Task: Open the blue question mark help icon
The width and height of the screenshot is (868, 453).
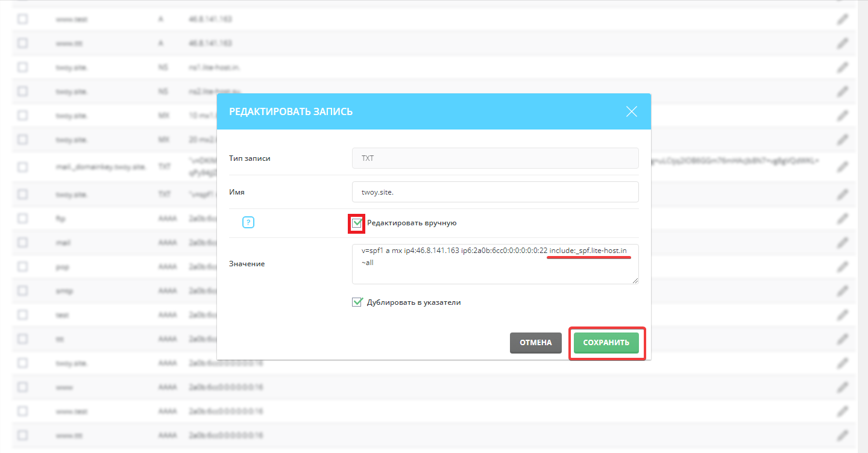Action: [248, 223]
